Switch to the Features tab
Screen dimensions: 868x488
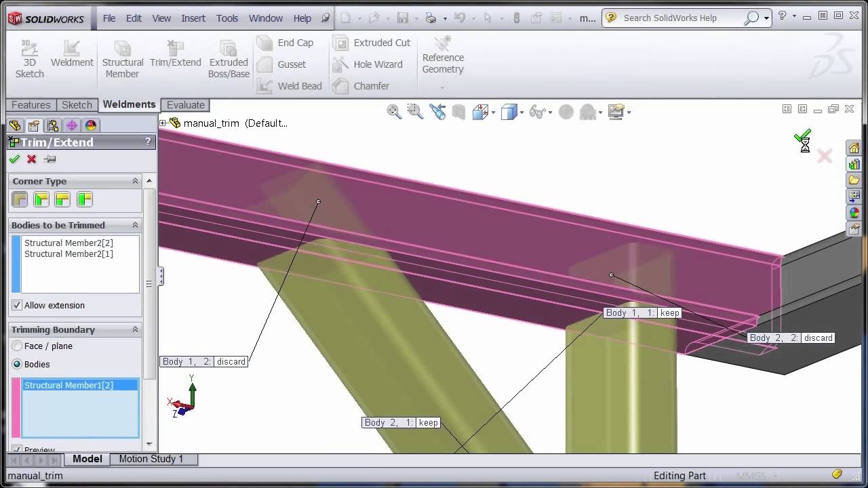(x=31, y=105)
